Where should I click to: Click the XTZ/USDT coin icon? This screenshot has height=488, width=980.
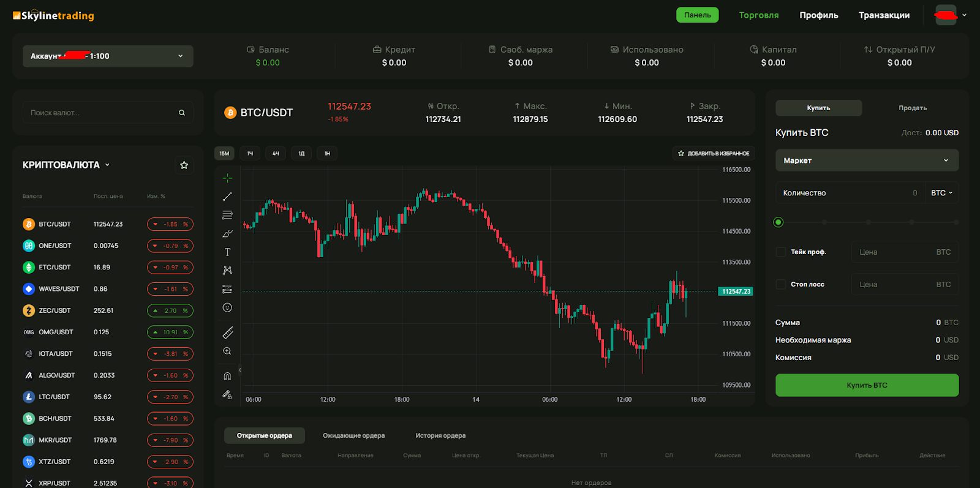coord(29,462)
